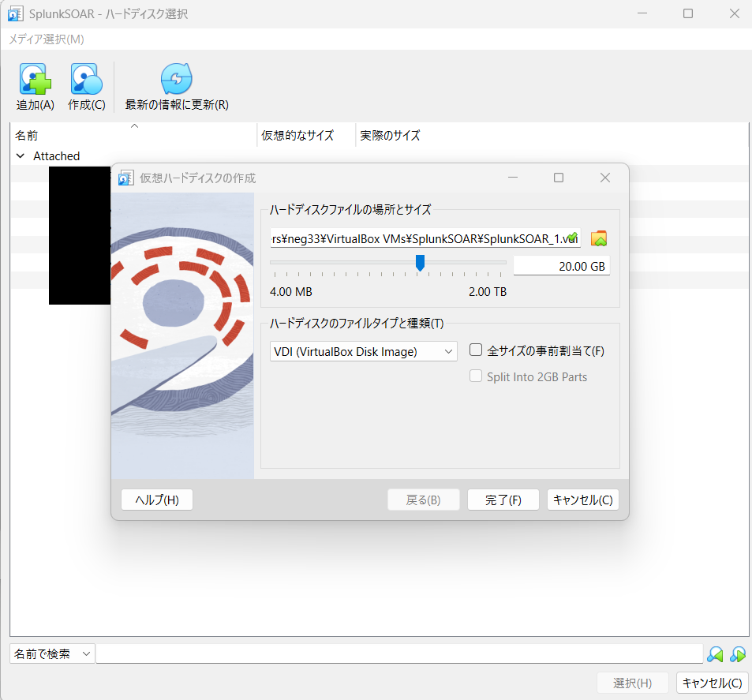Click the dialog's キャンセル(C) button
Image resolution: width=752 pixels, height=700 pixels.
coord(582,500)
